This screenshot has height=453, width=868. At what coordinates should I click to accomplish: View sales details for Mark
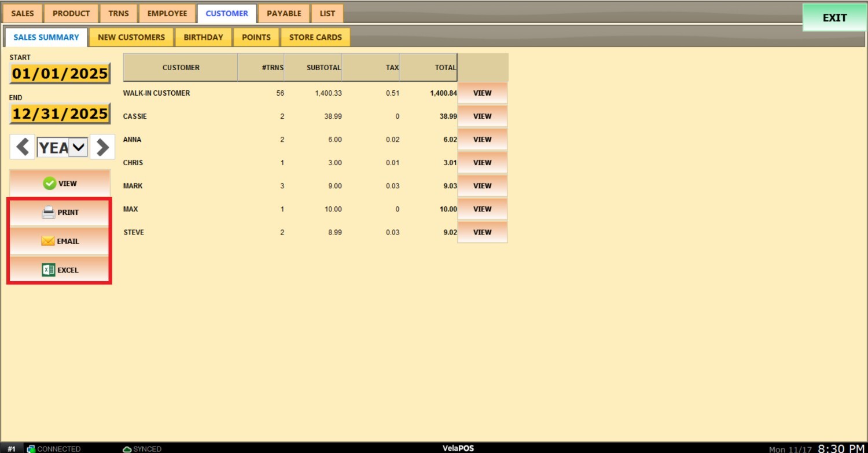pos(482,186)
